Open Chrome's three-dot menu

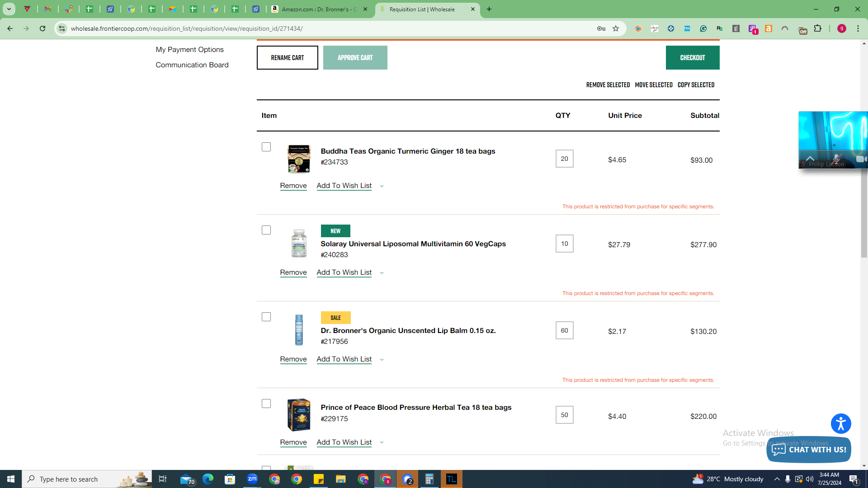click(x=858, y=28)
